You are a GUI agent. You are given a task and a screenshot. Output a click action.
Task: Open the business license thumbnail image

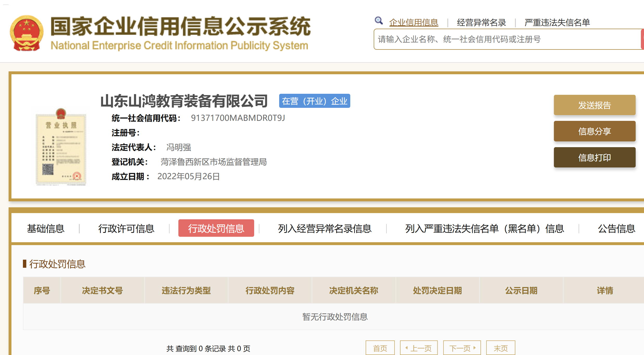pos(61,146)
